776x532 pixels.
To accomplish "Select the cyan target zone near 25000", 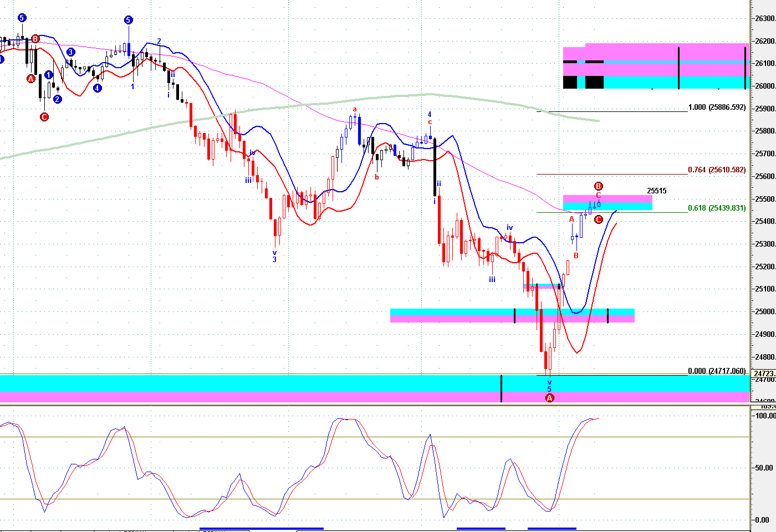I will point(512,313).
